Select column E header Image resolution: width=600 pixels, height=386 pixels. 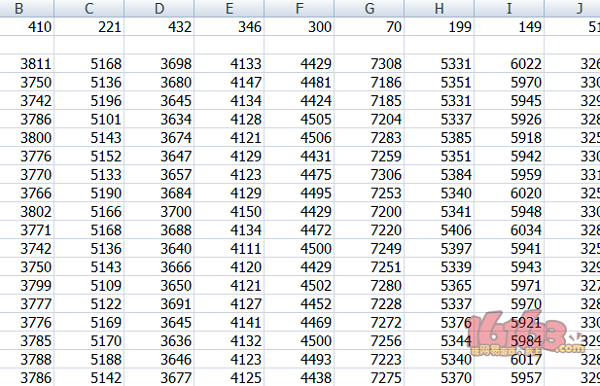(229, 8)
